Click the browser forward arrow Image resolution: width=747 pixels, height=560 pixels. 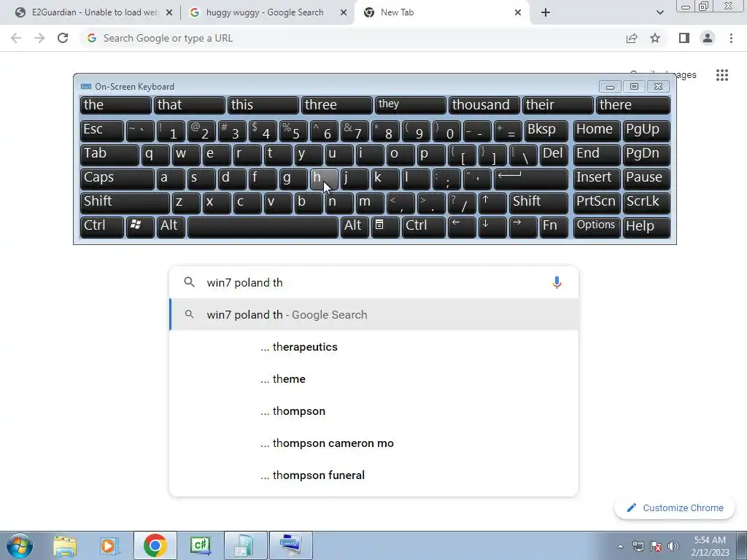(39, 38)
